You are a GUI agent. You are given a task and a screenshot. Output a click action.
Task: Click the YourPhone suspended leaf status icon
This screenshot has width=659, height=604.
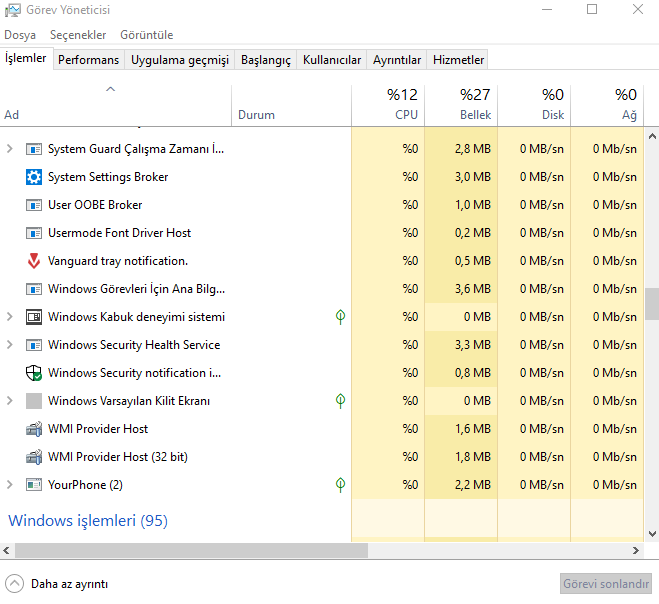click(340, 485)
